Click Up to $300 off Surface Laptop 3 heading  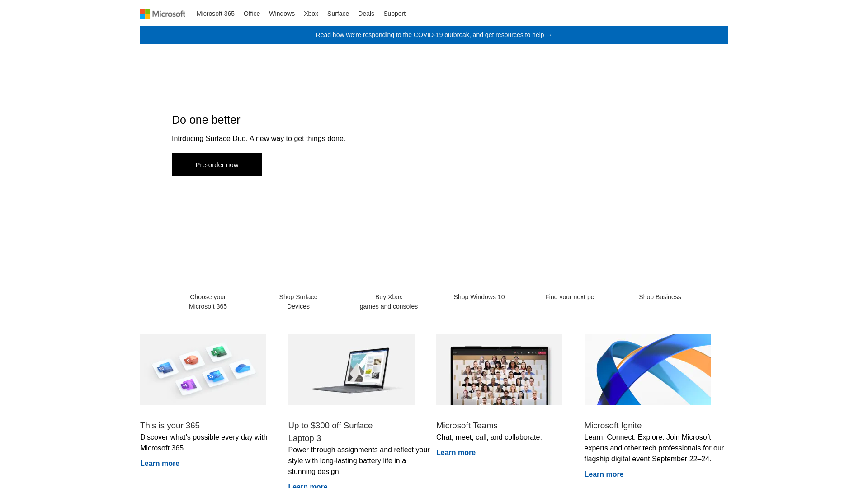tap(330, 432)
